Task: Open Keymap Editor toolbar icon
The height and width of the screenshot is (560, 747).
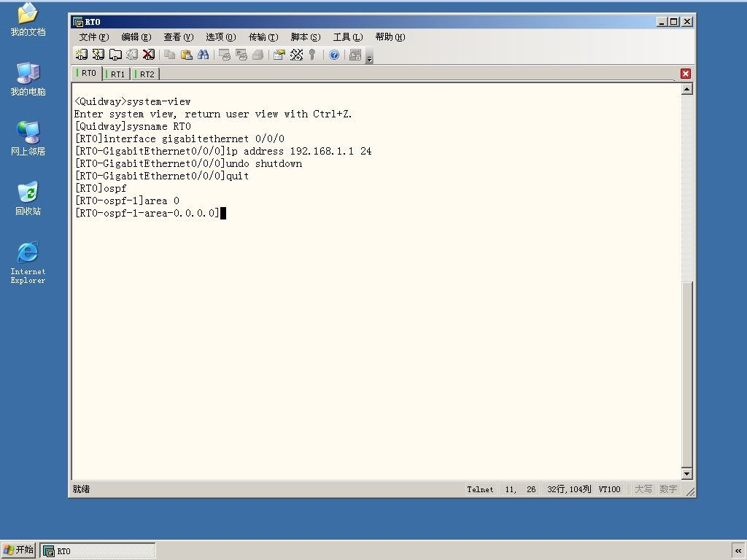Action: [x=296, y=55]
